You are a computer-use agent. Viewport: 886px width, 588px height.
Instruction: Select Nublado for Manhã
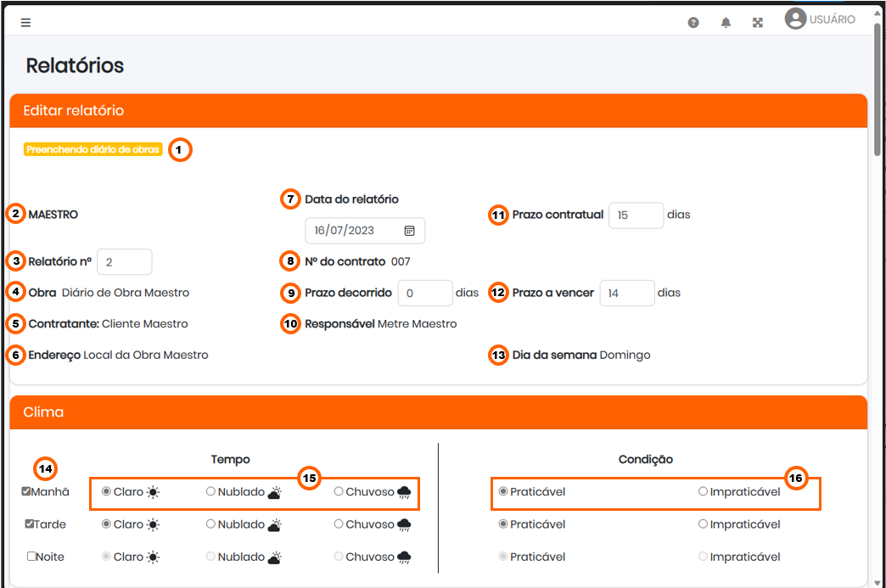tap(210, 491)
